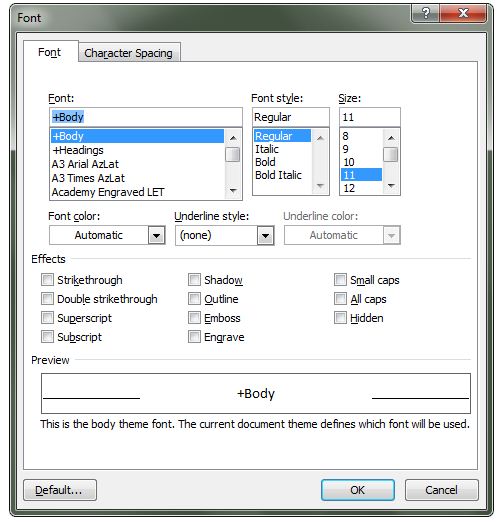Select Bold Italic in the style list
Viewport: 500px width, 522px height.
point(278,175)
